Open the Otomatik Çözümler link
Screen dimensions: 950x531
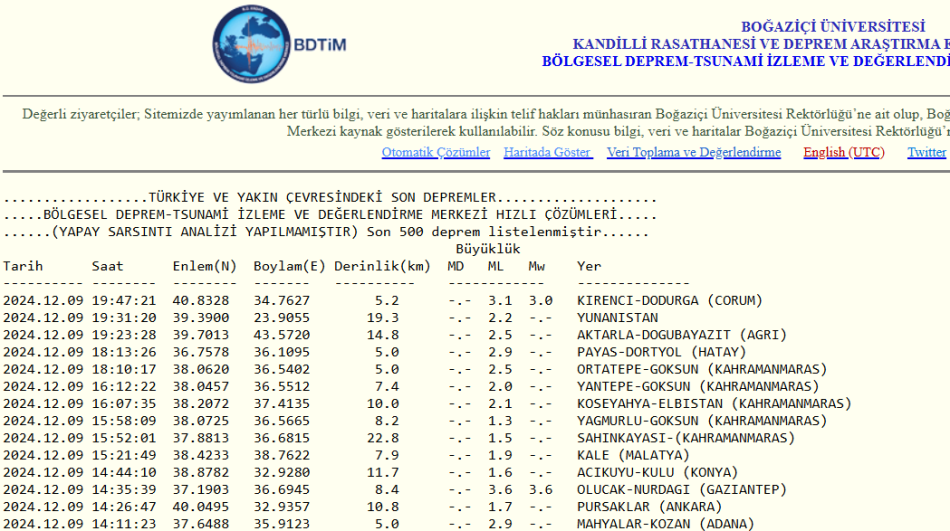436,152
